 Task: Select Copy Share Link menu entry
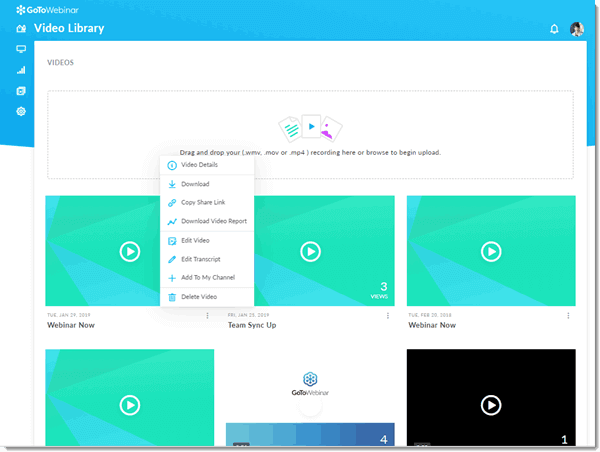(207, 202)
